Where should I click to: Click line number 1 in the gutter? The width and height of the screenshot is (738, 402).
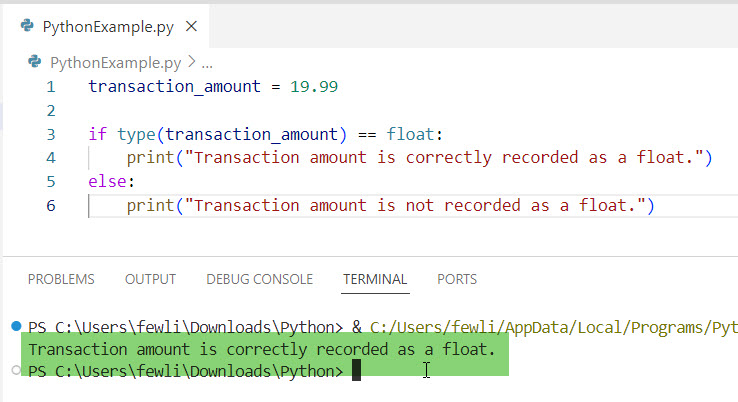(x=51, y=87)
